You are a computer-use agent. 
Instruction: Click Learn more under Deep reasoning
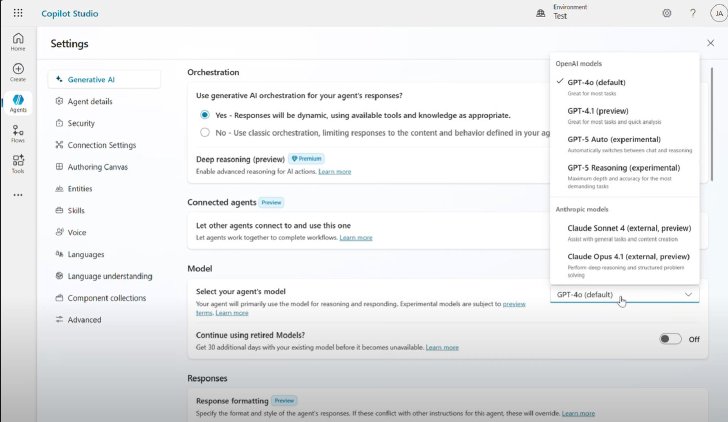coord(335,172)
